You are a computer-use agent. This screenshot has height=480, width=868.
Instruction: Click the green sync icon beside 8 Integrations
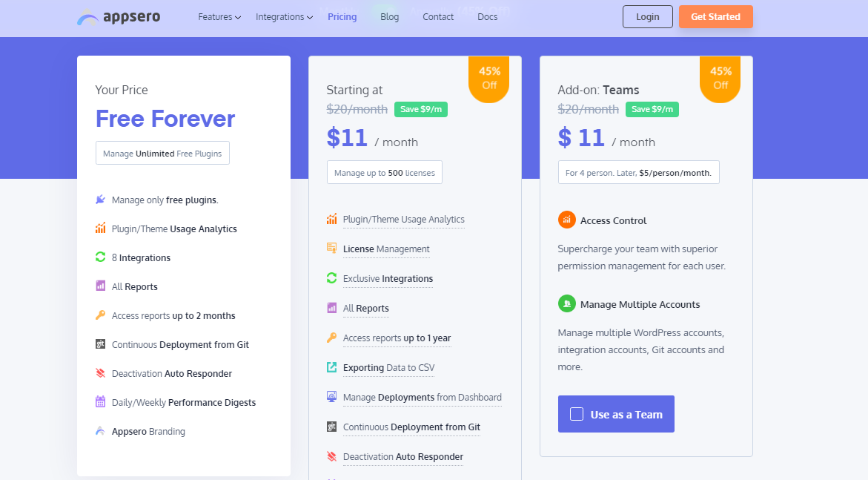(x=100, y=257)
